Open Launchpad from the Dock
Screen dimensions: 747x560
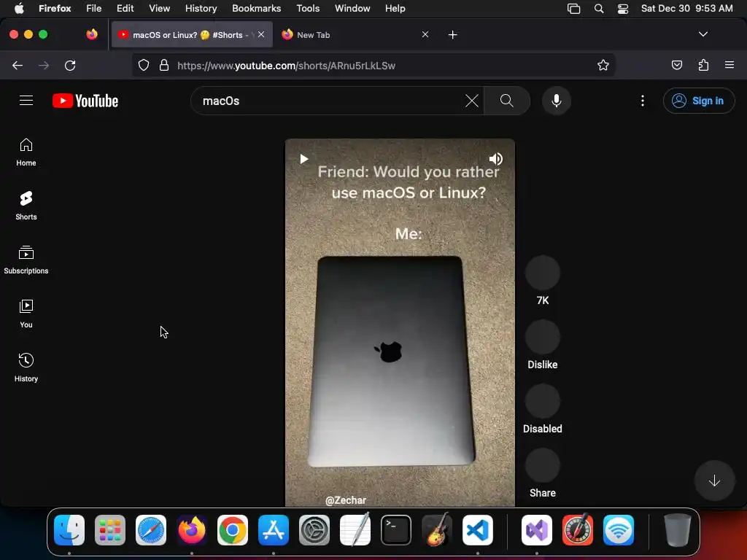[x=110, y=530]
